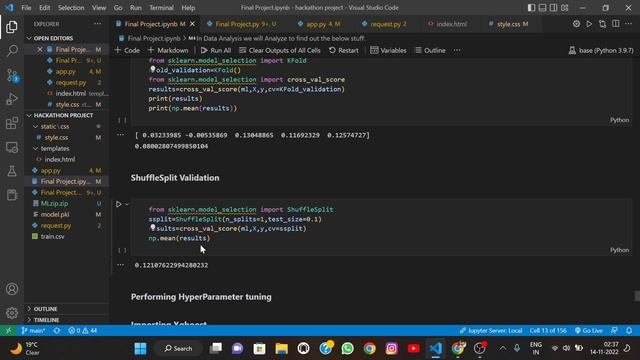The height and width of the screenshot is (360, 640).
Task: Open the Manage gear in activity bar
Action: pos(12,313)
